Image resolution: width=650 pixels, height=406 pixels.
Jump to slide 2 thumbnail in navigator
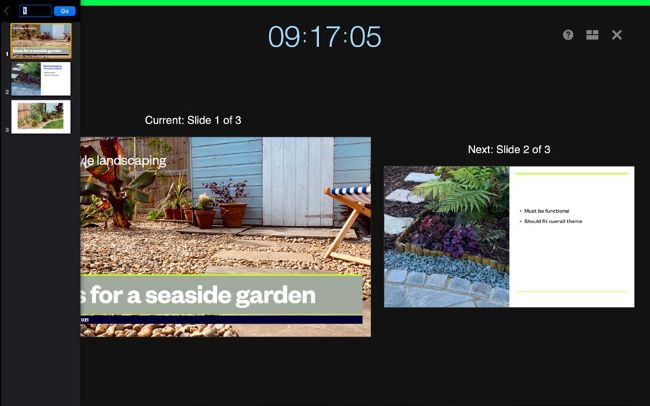41,79
